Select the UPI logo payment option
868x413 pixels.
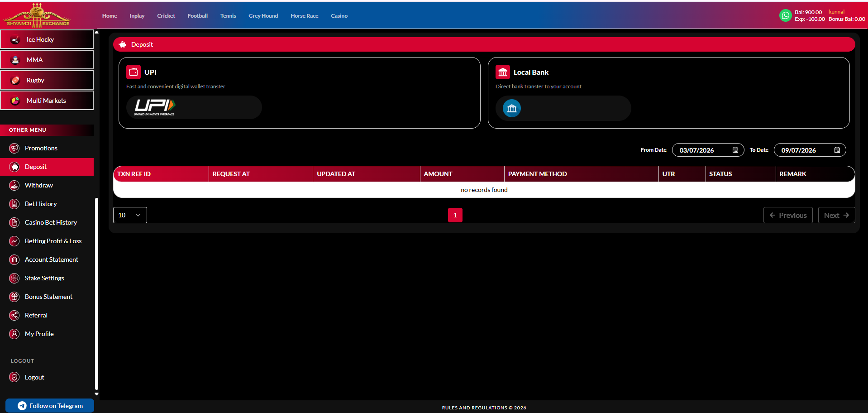click(194, 107)
